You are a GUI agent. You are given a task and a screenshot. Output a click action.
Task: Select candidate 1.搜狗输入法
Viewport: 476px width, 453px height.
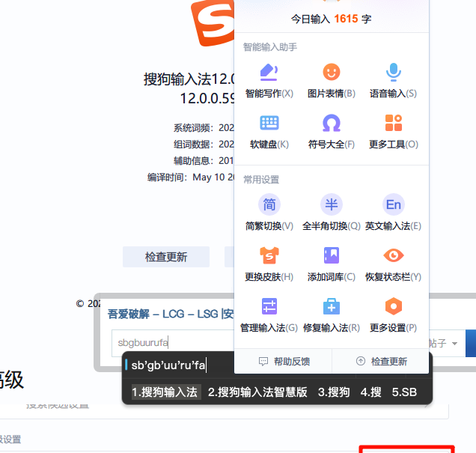point(165,392)
